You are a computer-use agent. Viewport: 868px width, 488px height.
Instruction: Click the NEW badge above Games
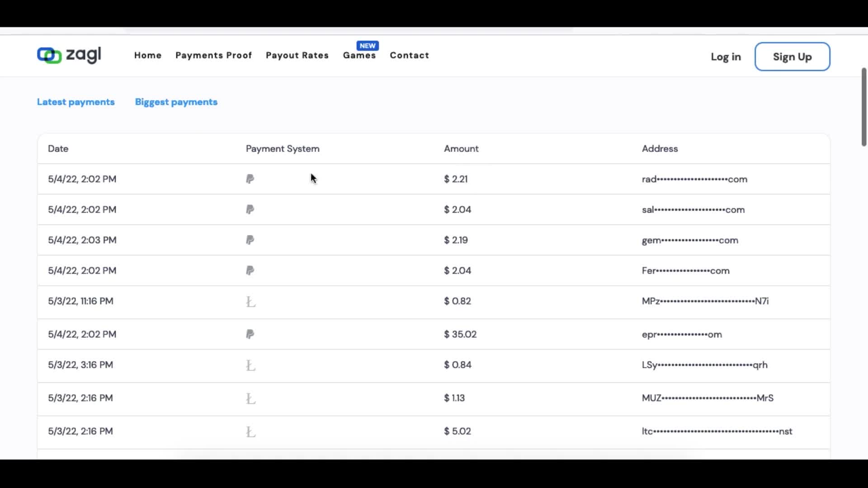coord(368,46)
